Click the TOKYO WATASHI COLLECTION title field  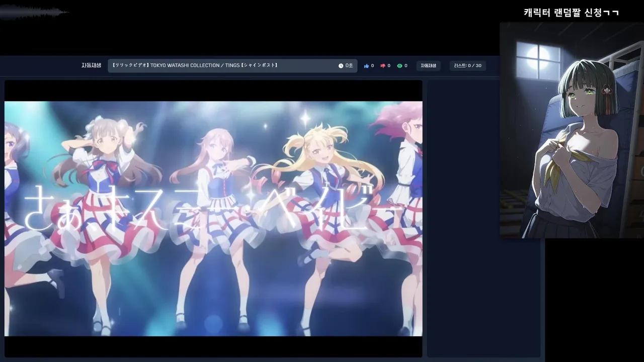(x=232, y=66)
